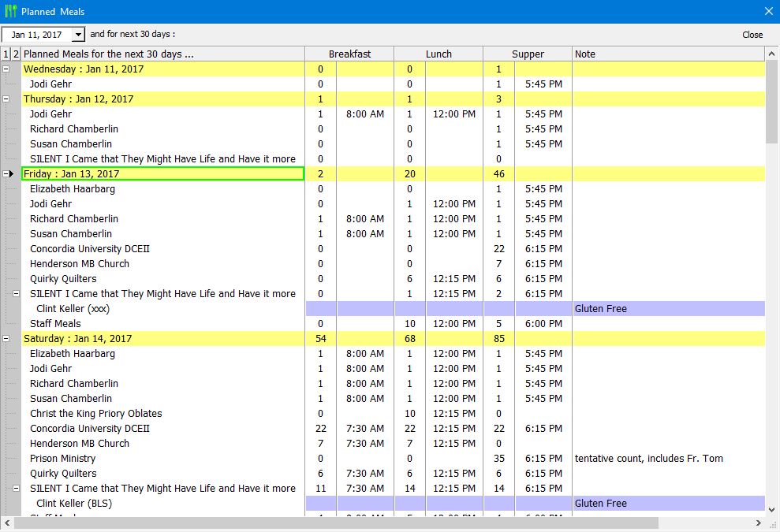Click Thursday Jodi Gehr 8:00 AM breakfast time

coord(365,113)
